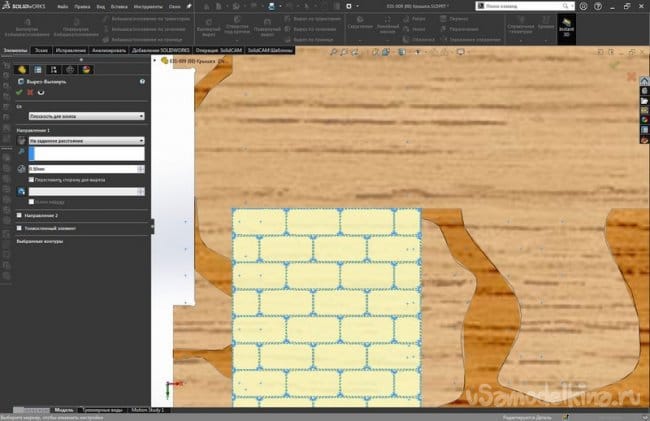Open the Плоскость для эскиза dropdown
Image resolution: width=650 pixels, height=421 pixels.
(87, 116)
